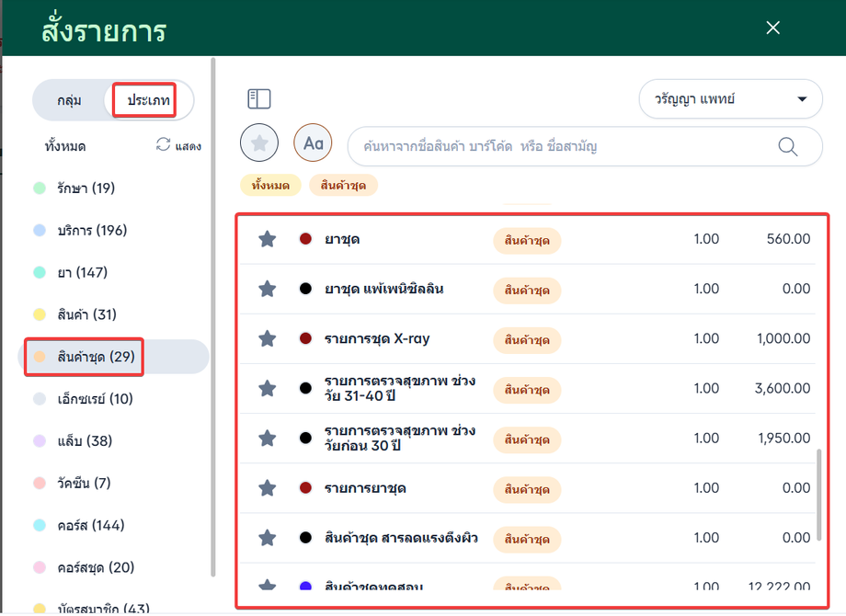Click the แสดง link in the sidebar

pyautogui.click(x=188, y=146)
